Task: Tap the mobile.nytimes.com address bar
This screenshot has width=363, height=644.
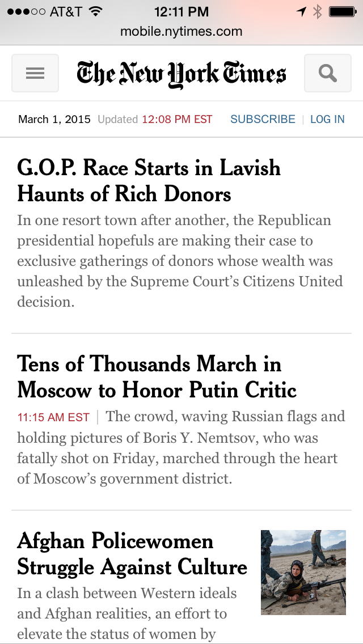Action: [x=181, y=32]
